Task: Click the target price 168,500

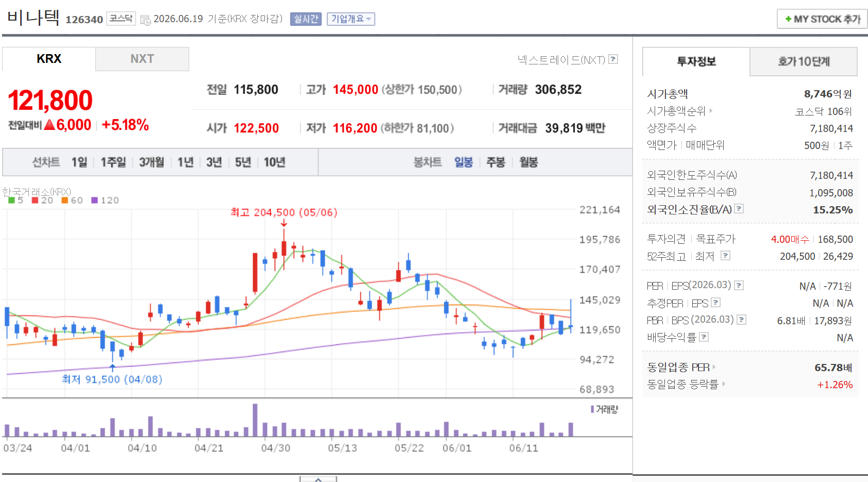Action: point(836,239)
